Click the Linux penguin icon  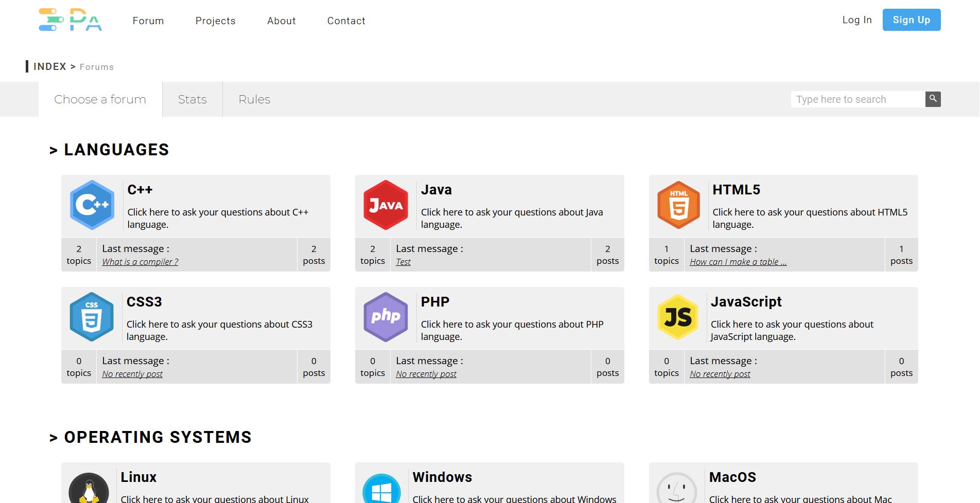[89, 489]
